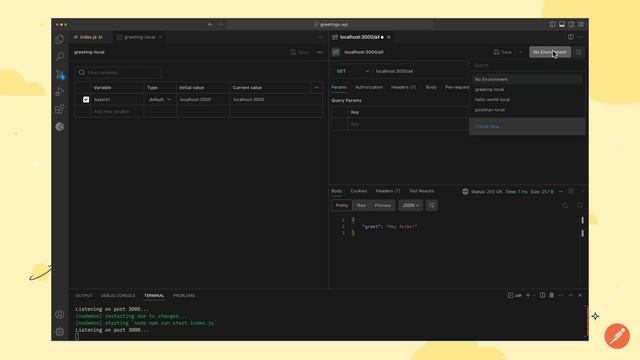
Task: Copy the response body
Action: pyautogui.click(x=565, y=205)
